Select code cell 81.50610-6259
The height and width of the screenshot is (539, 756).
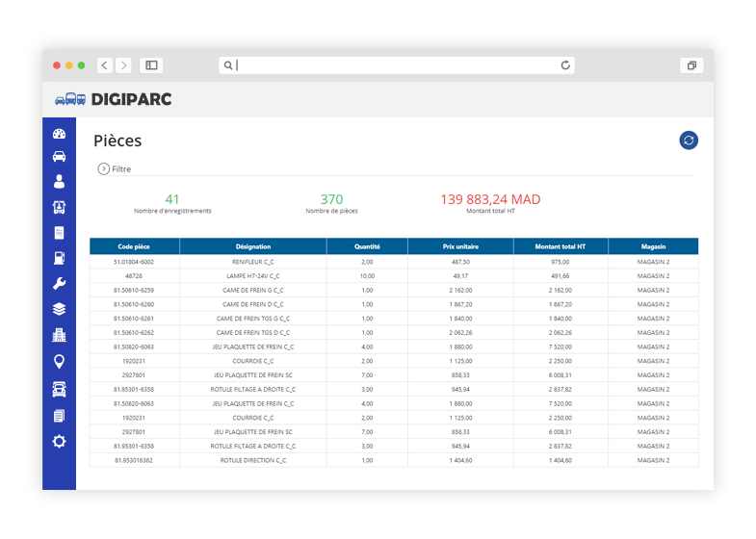coord(134,290)
